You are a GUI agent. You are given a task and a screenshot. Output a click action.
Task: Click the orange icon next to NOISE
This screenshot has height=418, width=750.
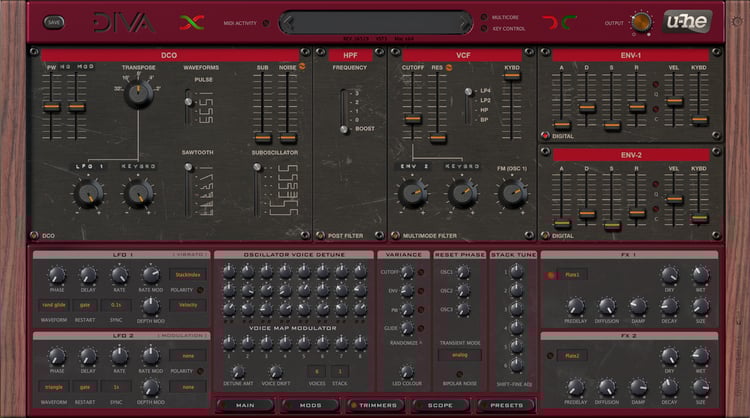coord(302,67)
